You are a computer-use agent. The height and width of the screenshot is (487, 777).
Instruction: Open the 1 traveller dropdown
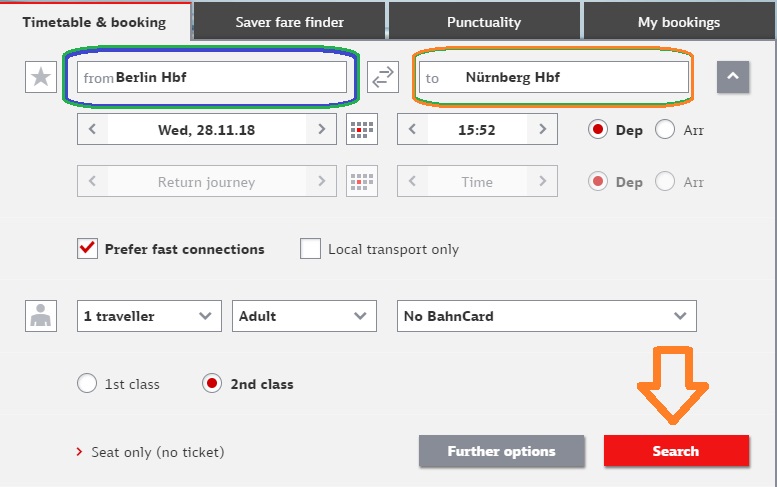click(149, 316)
